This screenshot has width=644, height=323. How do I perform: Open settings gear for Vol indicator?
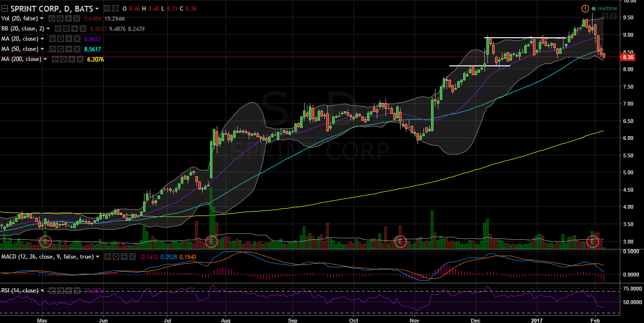[61, 19]
